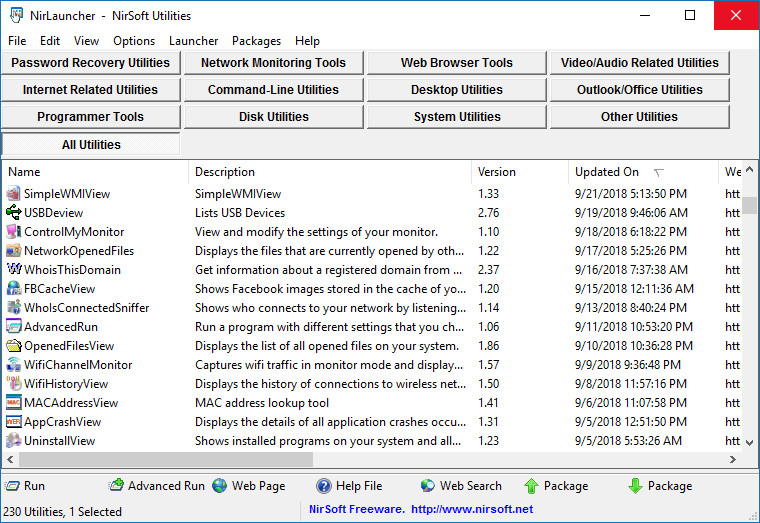This screenshot has width=760, height=523.
Task: Go to next package with down arrow
Action: [x=635, y=486]
